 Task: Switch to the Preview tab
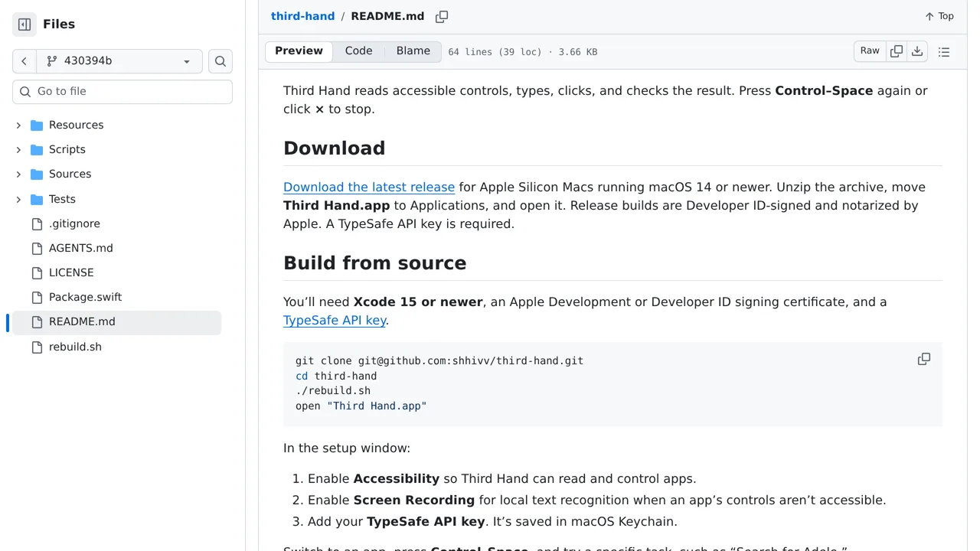299,51
